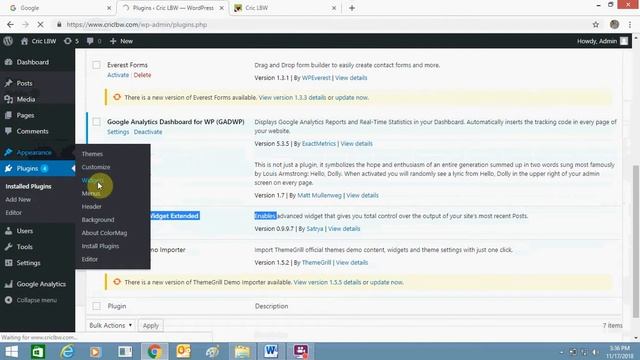Open the WordPress logo menu
640x360 pixels.
[8, 41]
